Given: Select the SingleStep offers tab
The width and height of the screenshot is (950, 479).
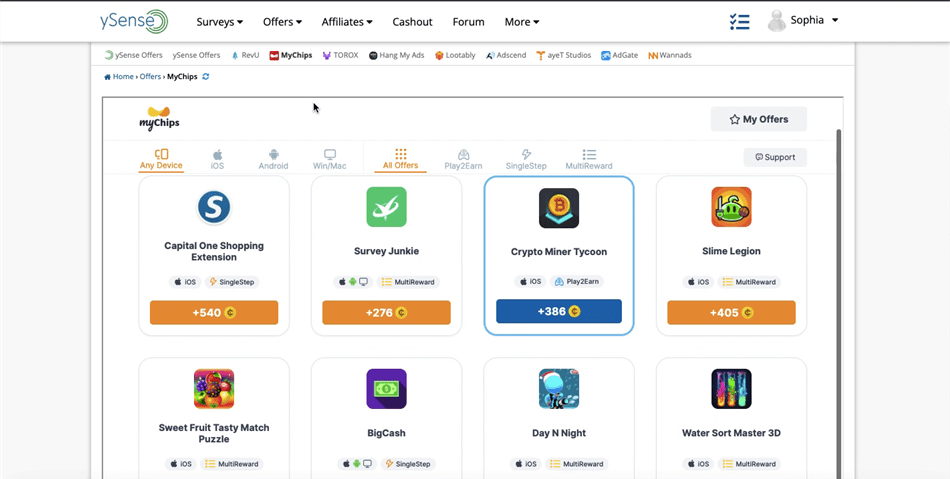Looking at the screenshot, I should click(x=526, y=159).
